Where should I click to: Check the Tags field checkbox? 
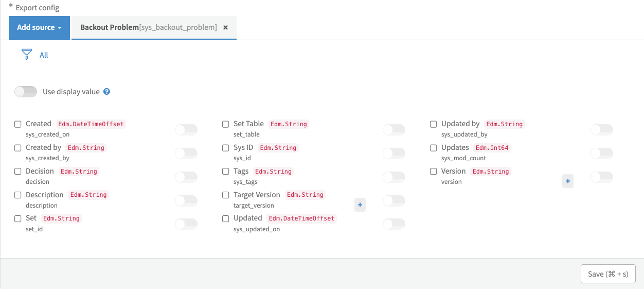[226, 172]
